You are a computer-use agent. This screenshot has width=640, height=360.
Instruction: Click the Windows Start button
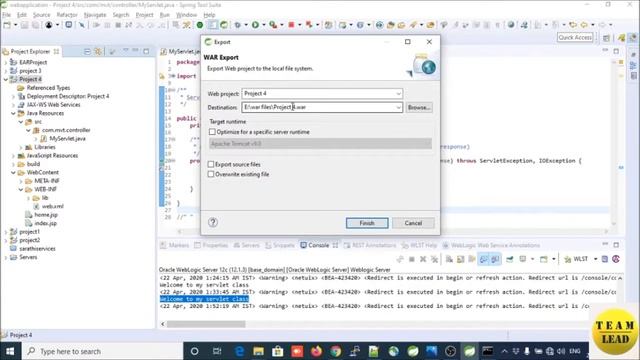[10, 351]
